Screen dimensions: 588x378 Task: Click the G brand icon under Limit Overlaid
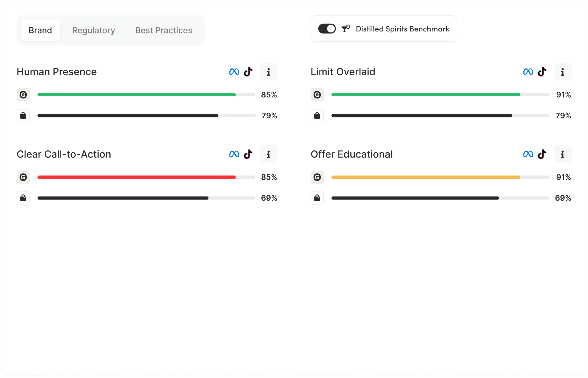[x=317, y=95]
